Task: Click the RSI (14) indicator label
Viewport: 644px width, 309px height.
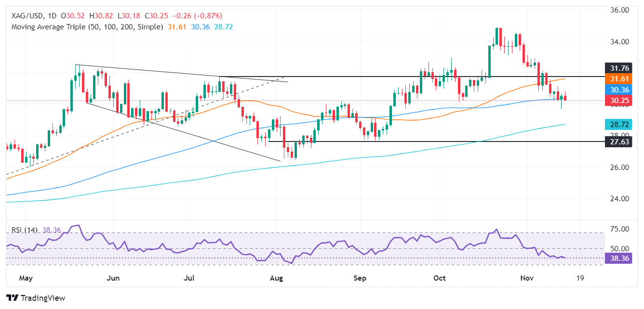Action: coord(26,231)
